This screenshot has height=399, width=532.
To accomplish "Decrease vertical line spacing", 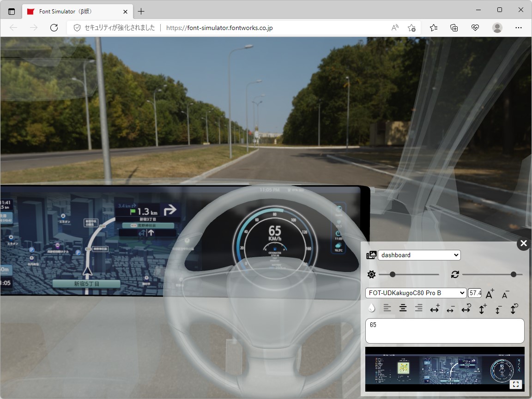I will [x=498, y=309].
